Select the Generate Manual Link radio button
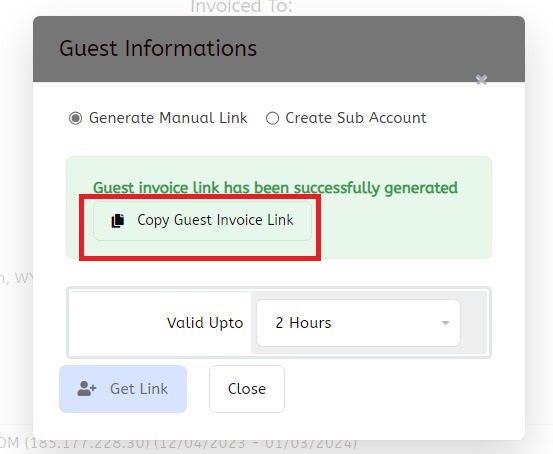Screen dimensions: 553x454 [75, 118]
